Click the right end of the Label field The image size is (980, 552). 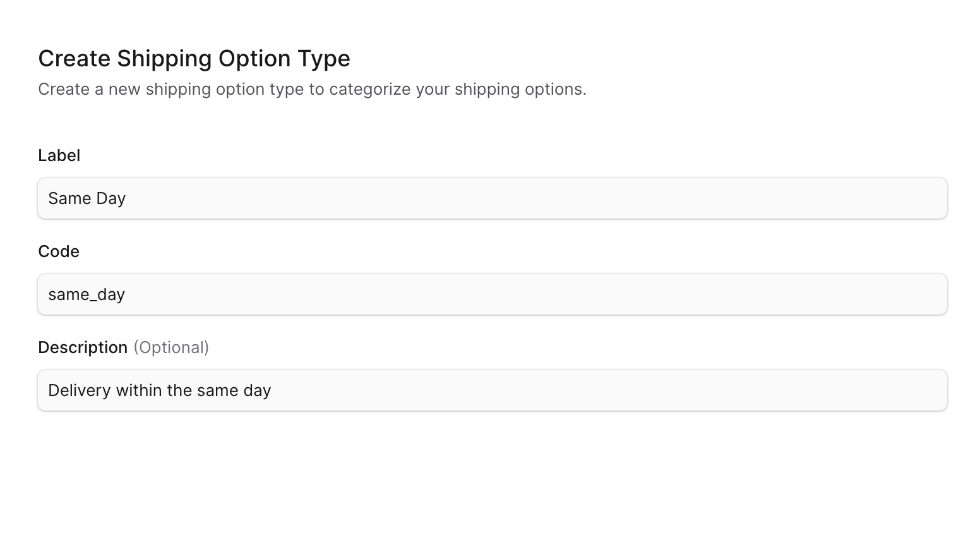click(x=928, y=198)
